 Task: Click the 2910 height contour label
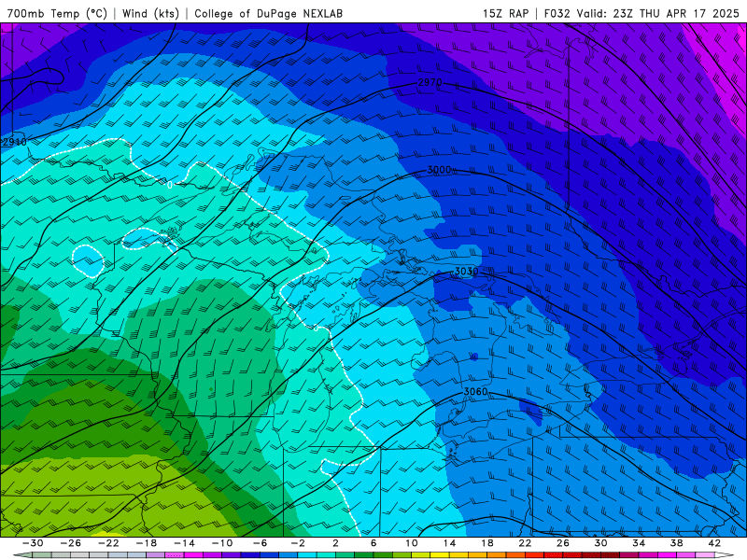click(14, 142)
